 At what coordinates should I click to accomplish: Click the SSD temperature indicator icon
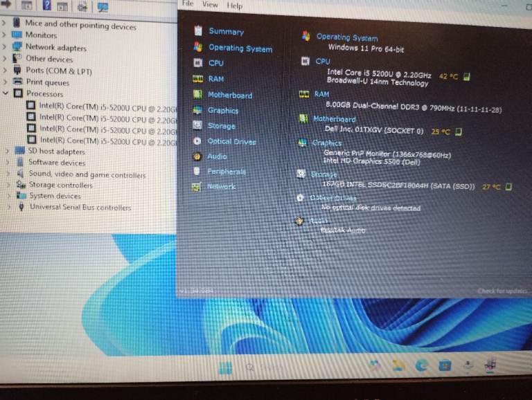(508, 187)
